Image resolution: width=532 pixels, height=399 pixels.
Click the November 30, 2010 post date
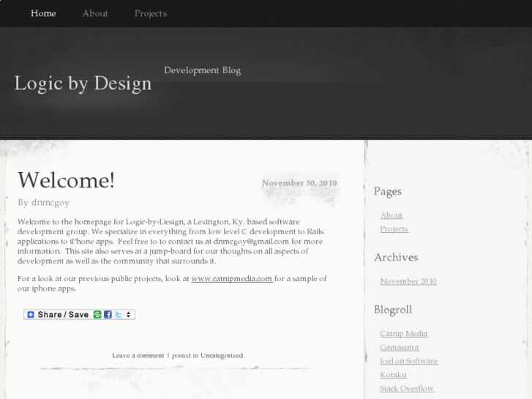(299, 183)
